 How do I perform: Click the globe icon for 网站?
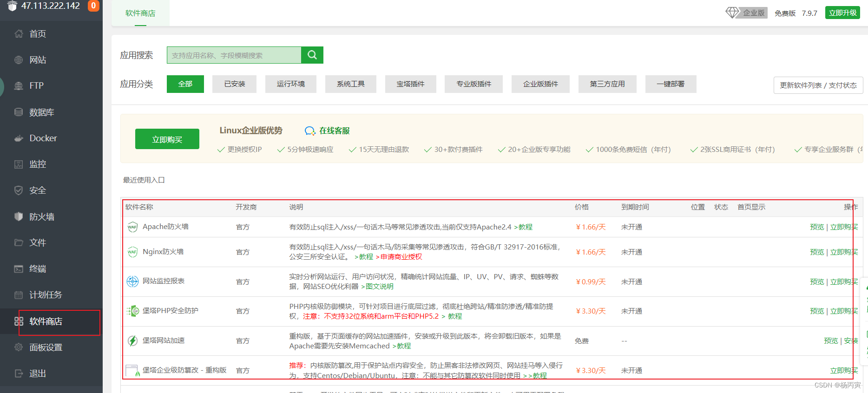click(x=19, y=60)
